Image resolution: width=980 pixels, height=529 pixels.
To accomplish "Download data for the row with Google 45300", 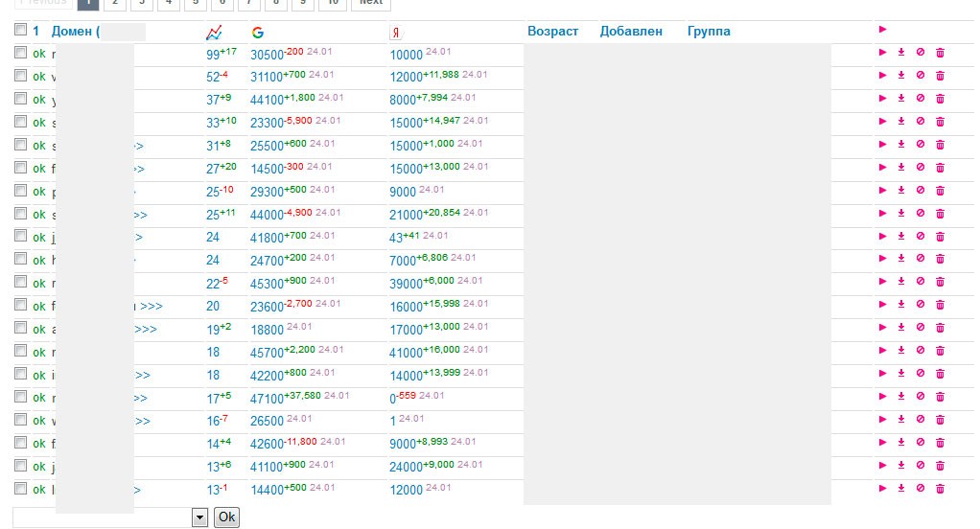I will coord(901,282).
